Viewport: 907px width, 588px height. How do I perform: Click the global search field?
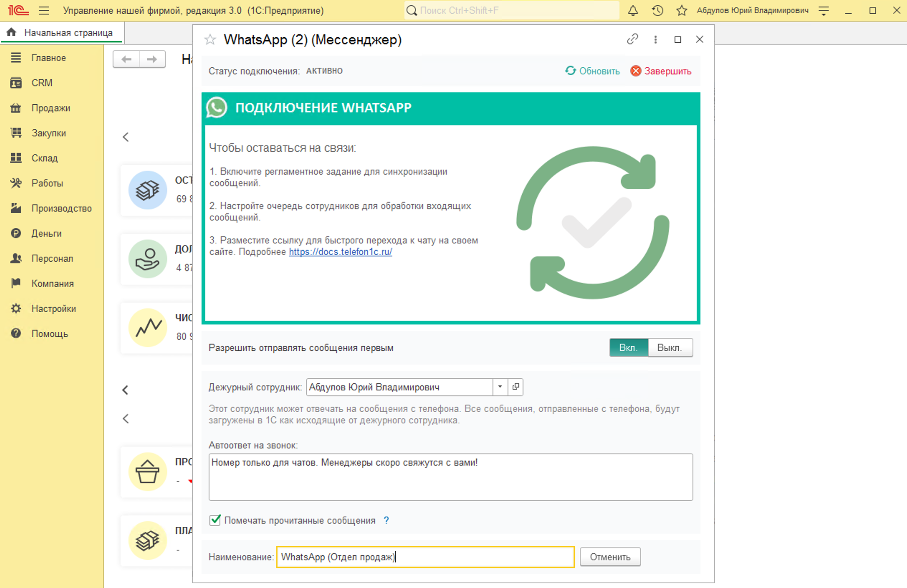click(512, 10)
